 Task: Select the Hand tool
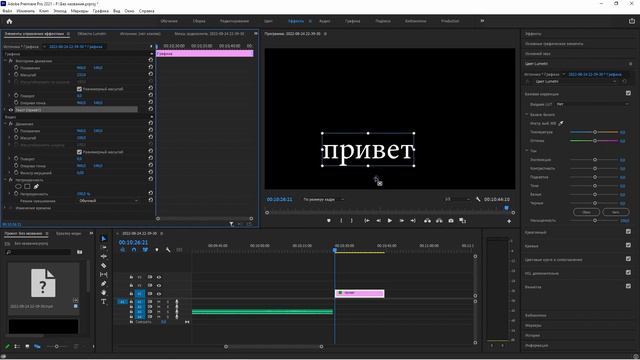pyautogui.click(x=104, y=292)
